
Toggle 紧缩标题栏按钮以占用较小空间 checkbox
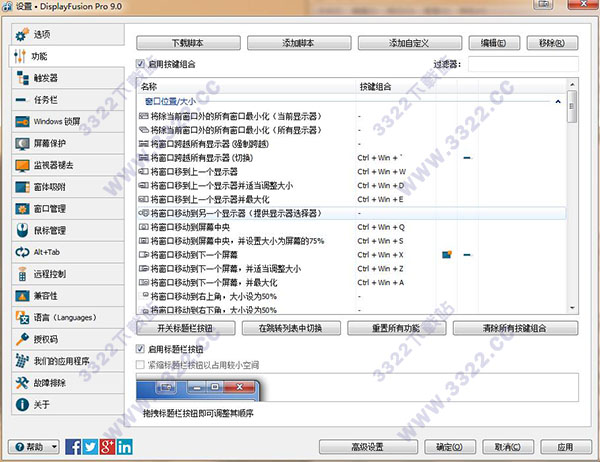[140, 365]
